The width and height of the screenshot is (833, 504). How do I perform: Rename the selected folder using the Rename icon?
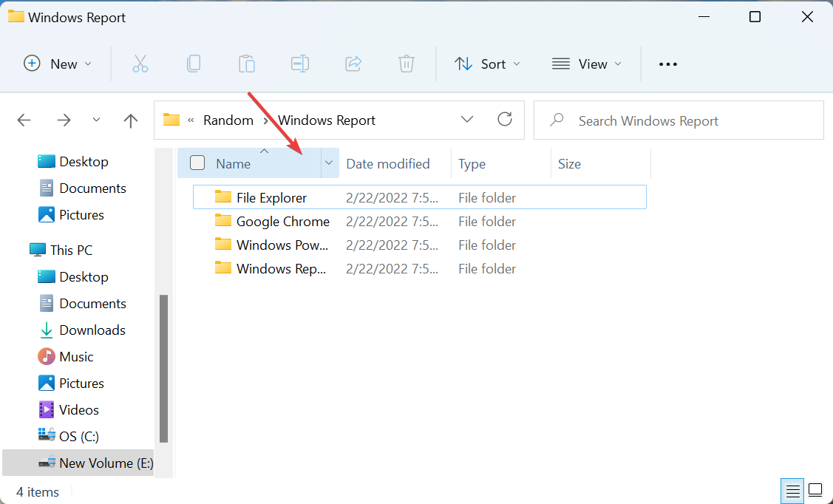click(300, 64)
